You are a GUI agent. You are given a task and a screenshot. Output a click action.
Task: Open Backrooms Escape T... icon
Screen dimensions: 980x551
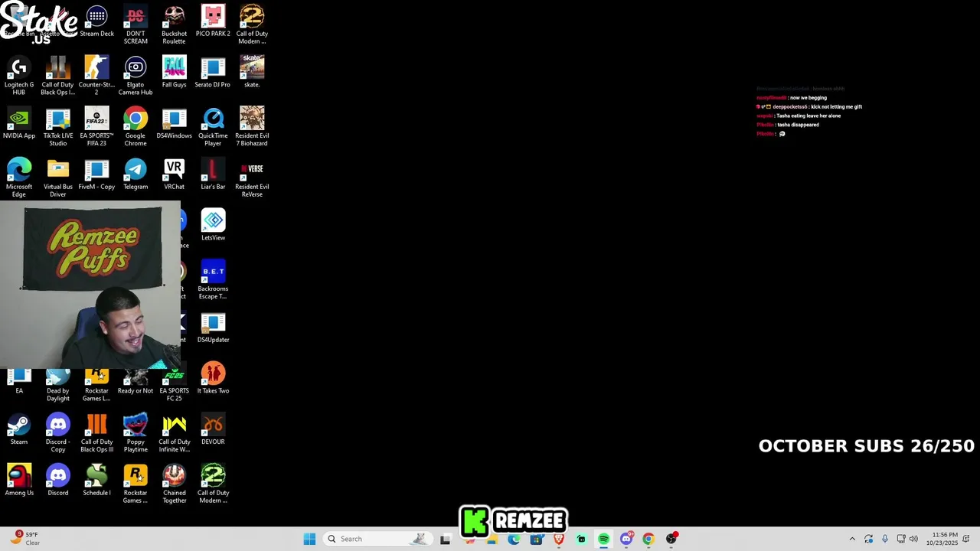213,280
